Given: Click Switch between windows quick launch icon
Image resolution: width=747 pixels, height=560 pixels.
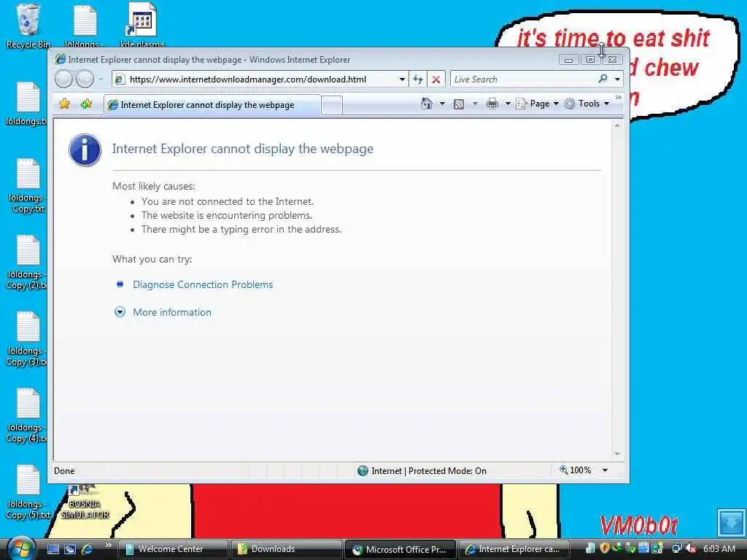Looking at the screenshot, I should [70, 549].
